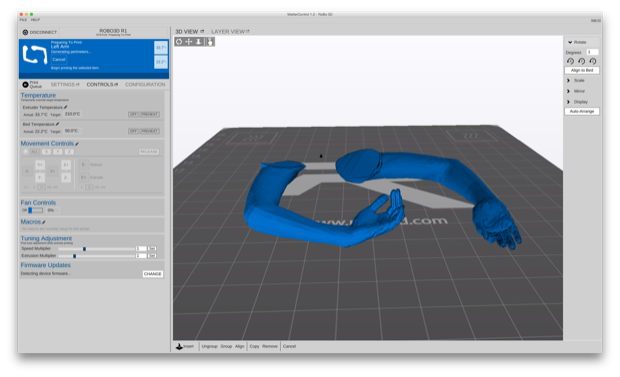
Task: Pop out the CONTROLS tab icon
Action: pos(116,85)
